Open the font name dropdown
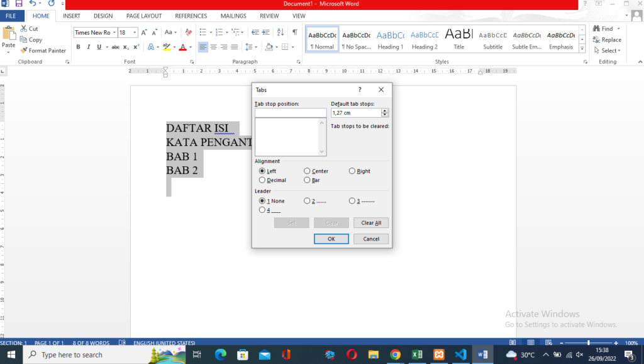The width and height of the screenshot is (644, 364). (114, 33)
